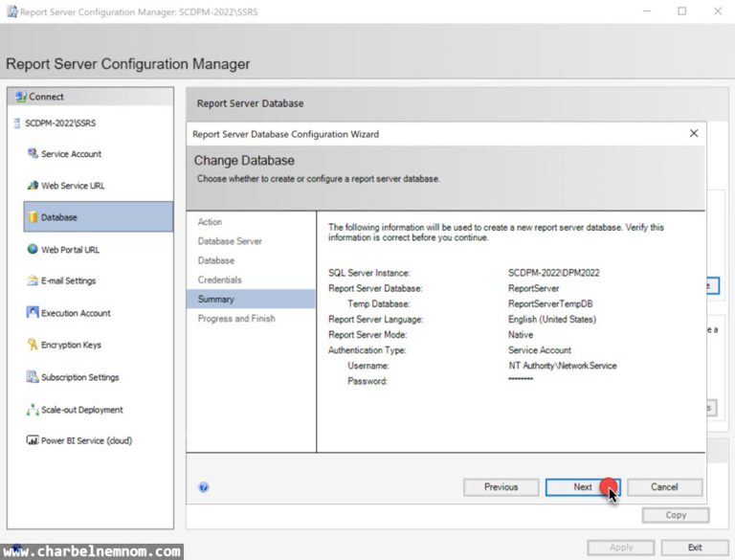Click the Database cylinder icon
Screen dimensions: 735x560
[33, 216]
